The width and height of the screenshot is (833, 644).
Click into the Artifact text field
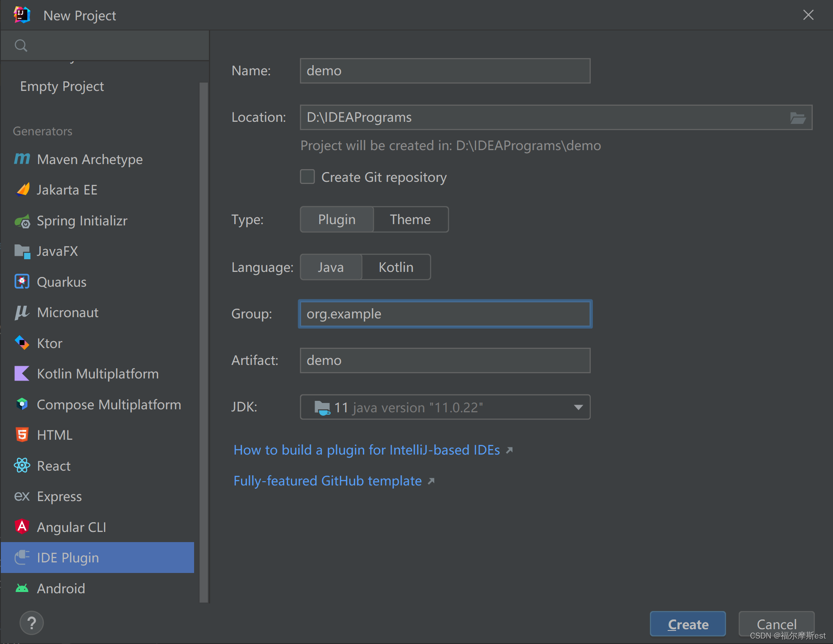[x=445, y=361]
